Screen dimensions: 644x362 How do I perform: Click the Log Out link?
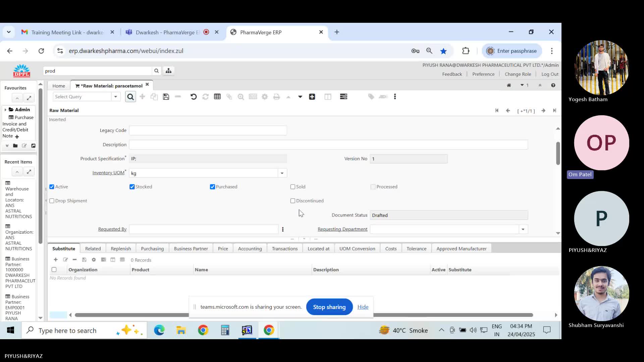(x=550, y=74)
